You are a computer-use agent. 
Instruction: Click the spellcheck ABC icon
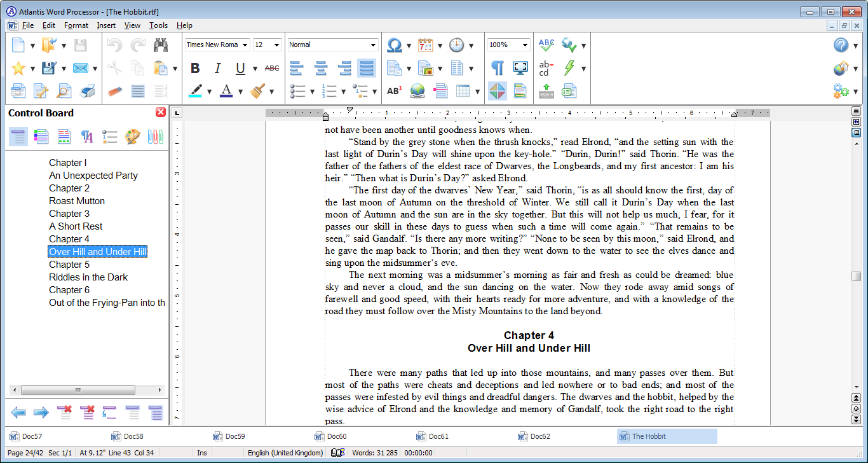(546, 45)
